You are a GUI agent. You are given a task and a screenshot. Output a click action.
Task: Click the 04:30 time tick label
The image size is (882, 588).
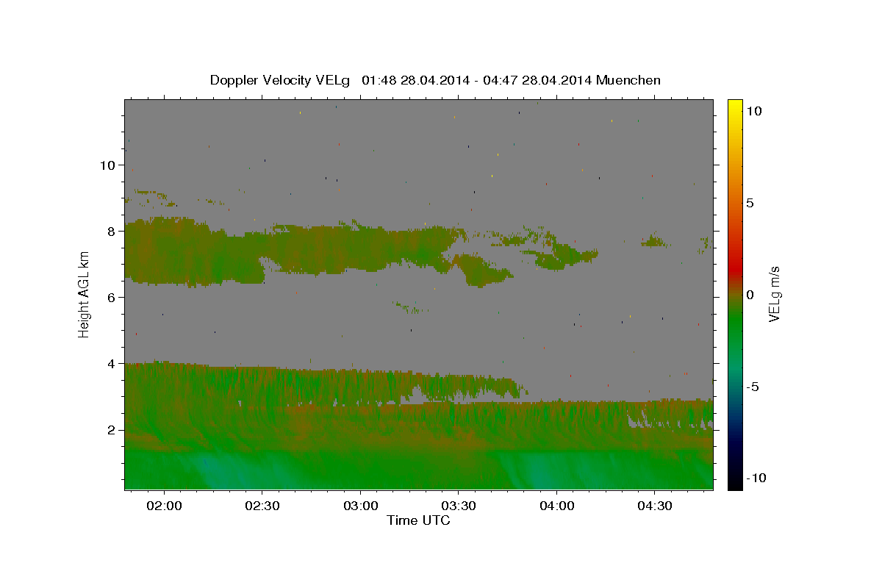pos(654,506)
